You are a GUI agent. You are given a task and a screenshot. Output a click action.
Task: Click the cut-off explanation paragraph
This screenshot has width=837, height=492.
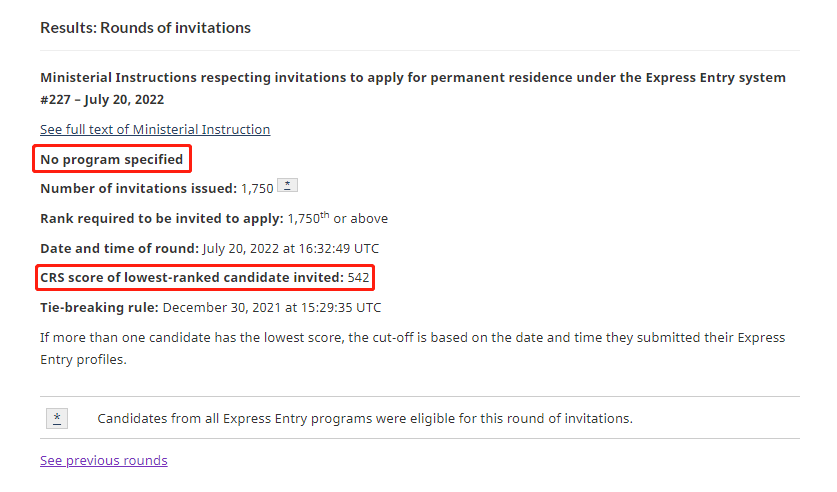[413, 348]
